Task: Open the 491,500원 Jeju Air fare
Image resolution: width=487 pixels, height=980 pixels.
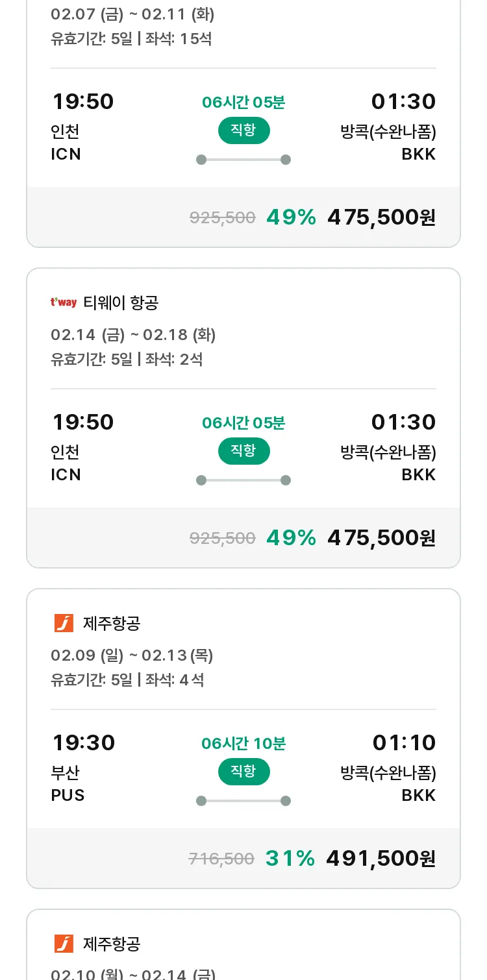Action: tap(381, 859)
